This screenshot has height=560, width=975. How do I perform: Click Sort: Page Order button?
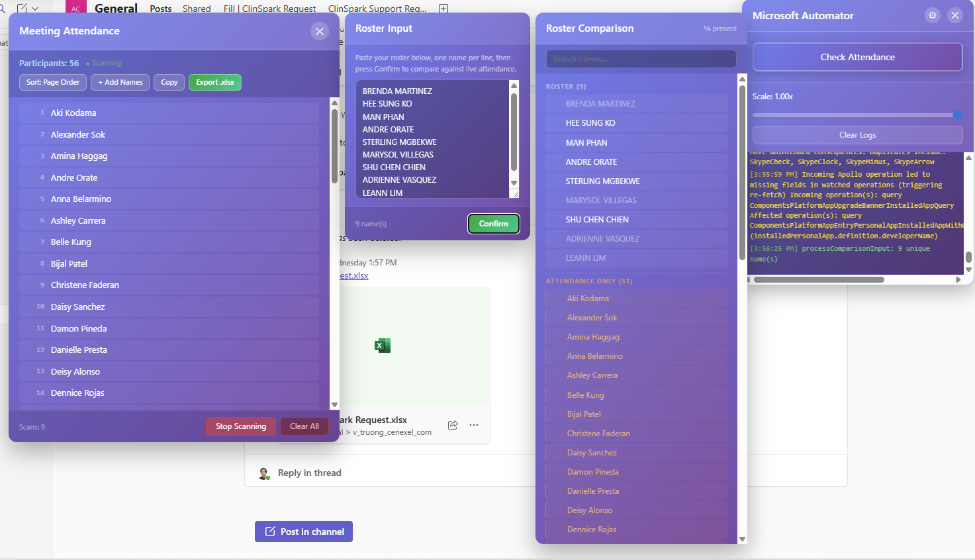tap(53, 82)
